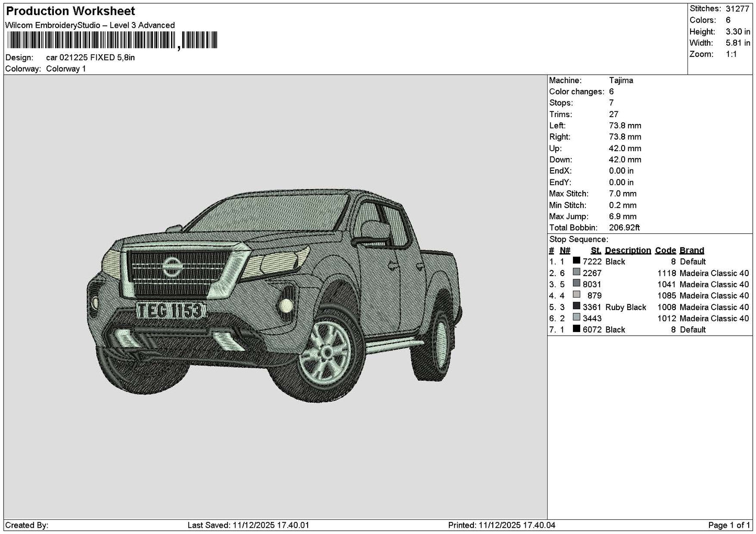Click the barcode under the worksheet title
The height and width of the screenshot is (534, 756).
(111, 40)
